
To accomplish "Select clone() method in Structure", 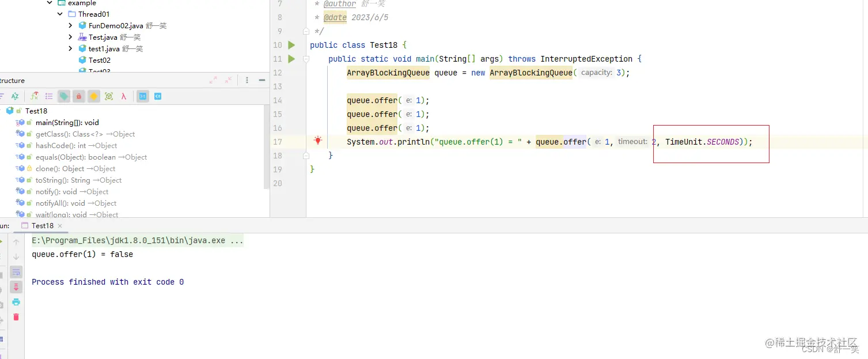I will coord(75,168).
